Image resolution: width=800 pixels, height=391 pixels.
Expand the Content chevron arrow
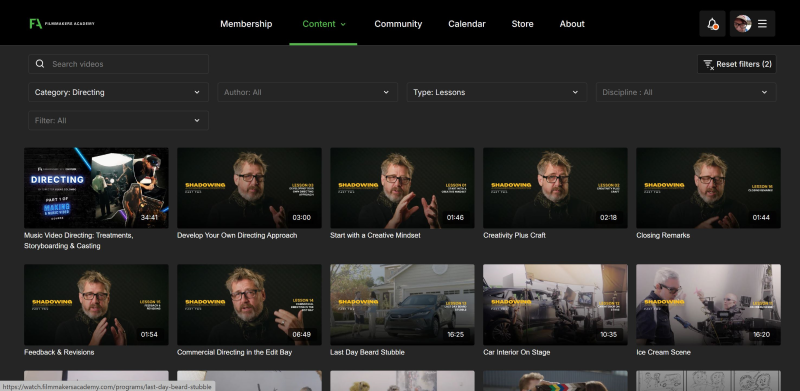pos(343,24)
